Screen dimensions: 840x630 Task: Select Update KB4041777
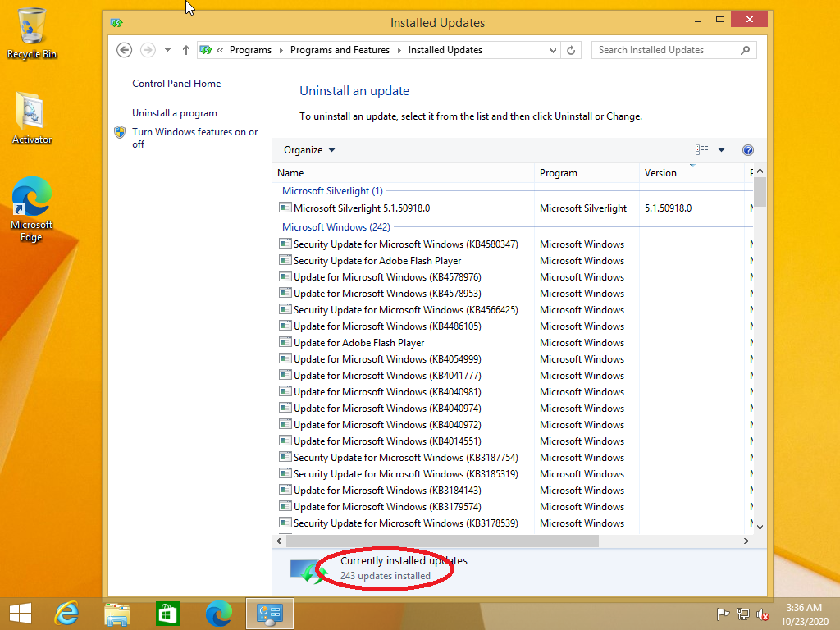click(381, 376)
